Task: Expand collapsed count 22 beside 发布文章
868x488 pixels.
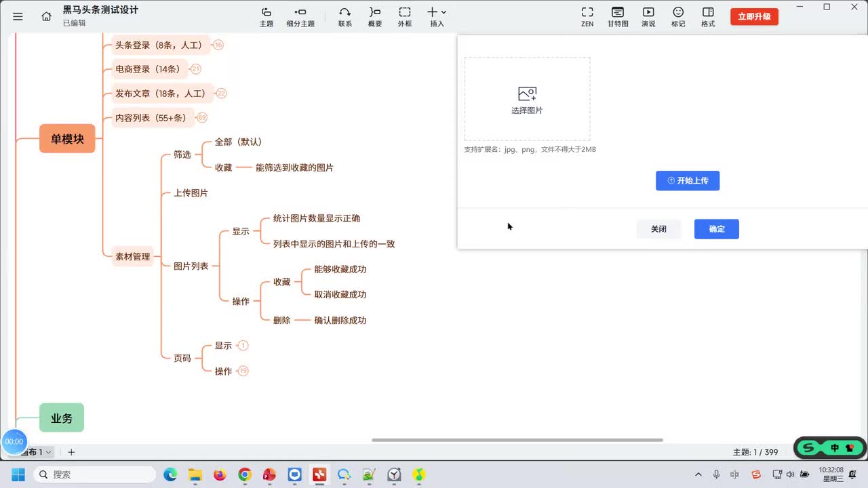Action: [x=221, y=93]
